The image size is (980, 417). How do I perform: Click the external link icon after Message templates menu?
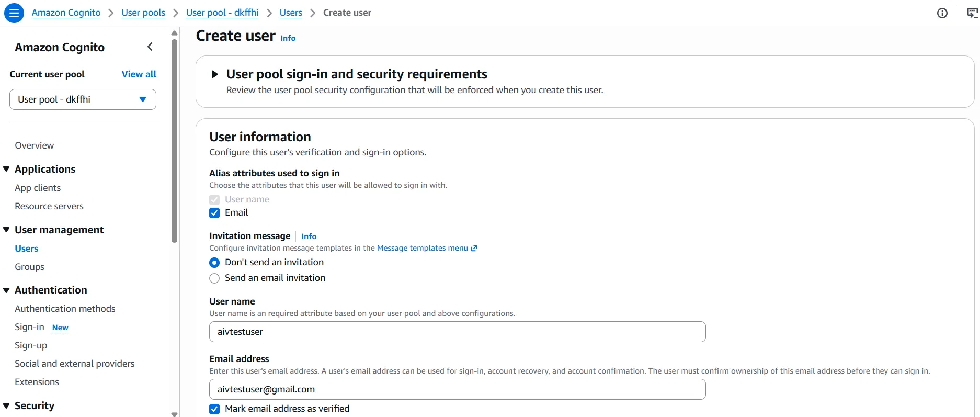pos(474,249)
